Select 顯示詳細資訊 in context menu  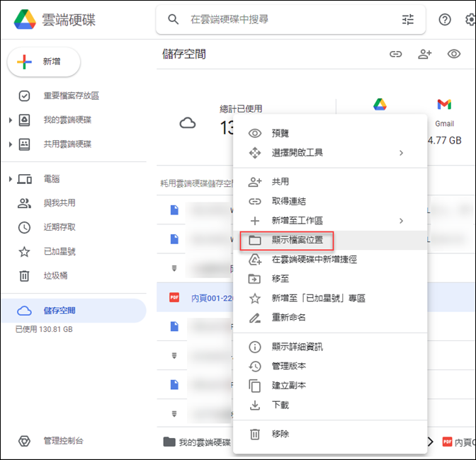click(330, 347)
